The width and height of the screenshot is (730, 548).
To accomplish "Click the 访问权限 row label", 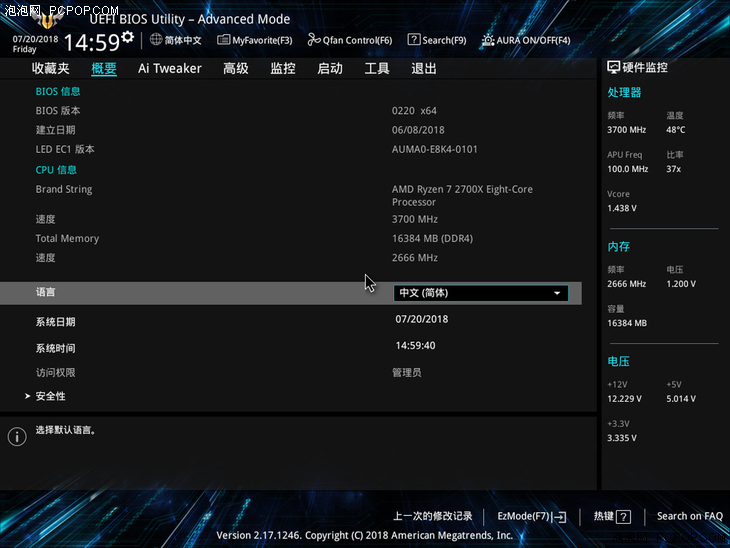I will pos(55,372).
